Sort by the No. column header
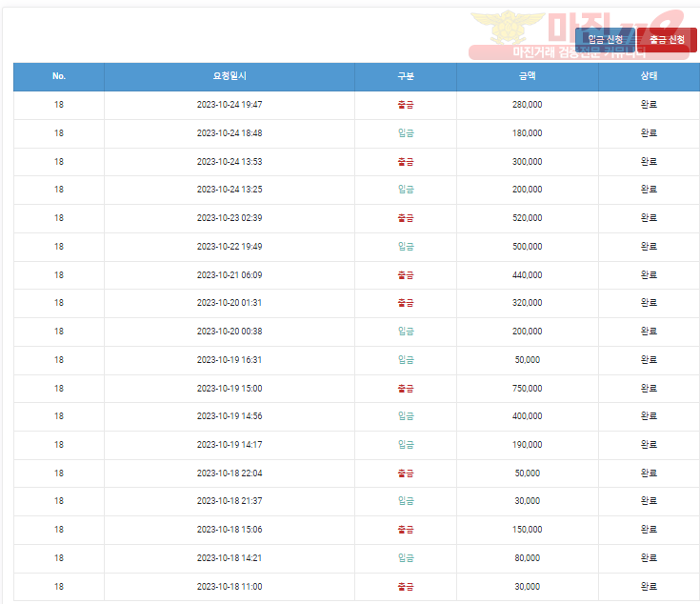 [x=59, y=76]
